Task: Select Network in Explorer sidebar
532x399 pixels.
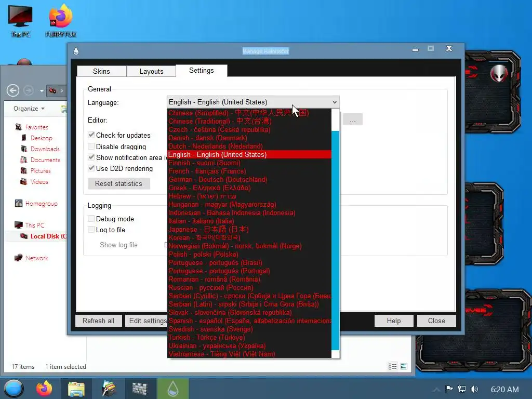Action: click(36, 258)
